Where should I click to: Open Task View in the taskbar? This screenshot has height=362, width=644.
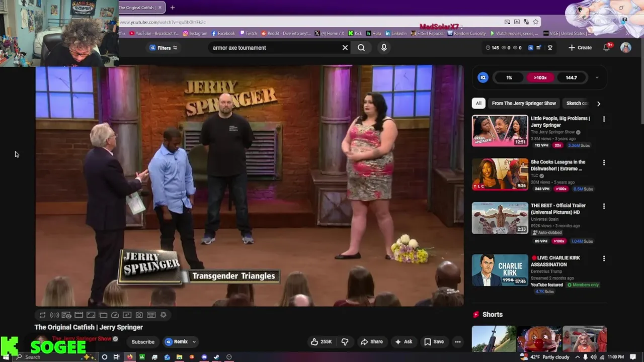[x=116, y=357]
